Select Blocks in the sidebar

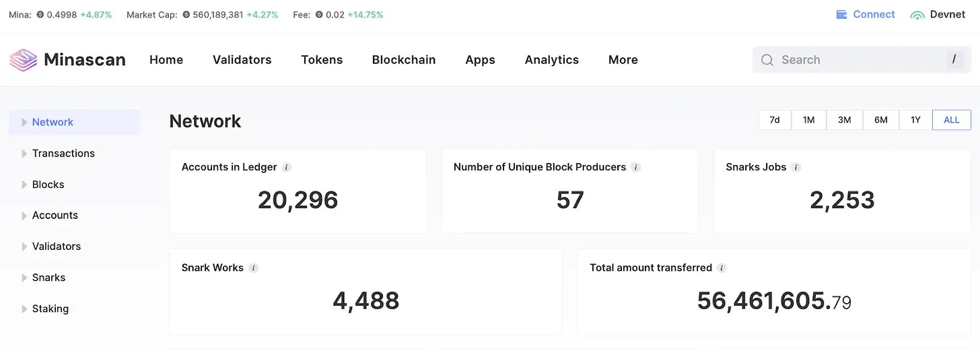(x=48, y=185)
